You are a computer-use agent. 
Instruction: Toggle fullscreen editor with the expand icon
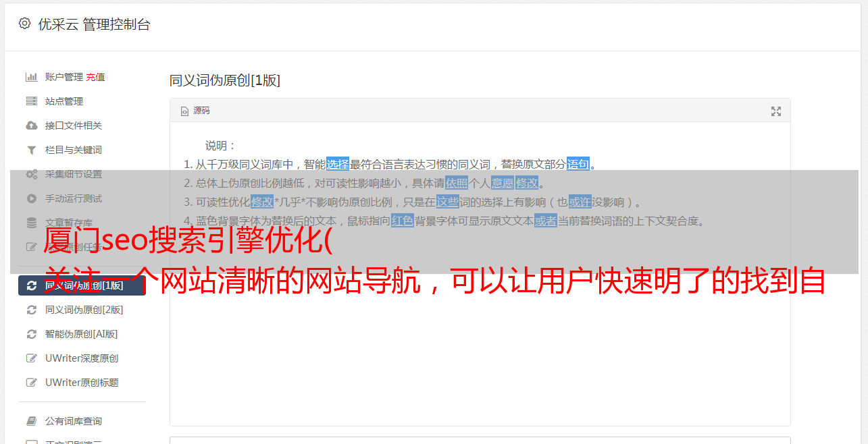[x=776, y=111]
